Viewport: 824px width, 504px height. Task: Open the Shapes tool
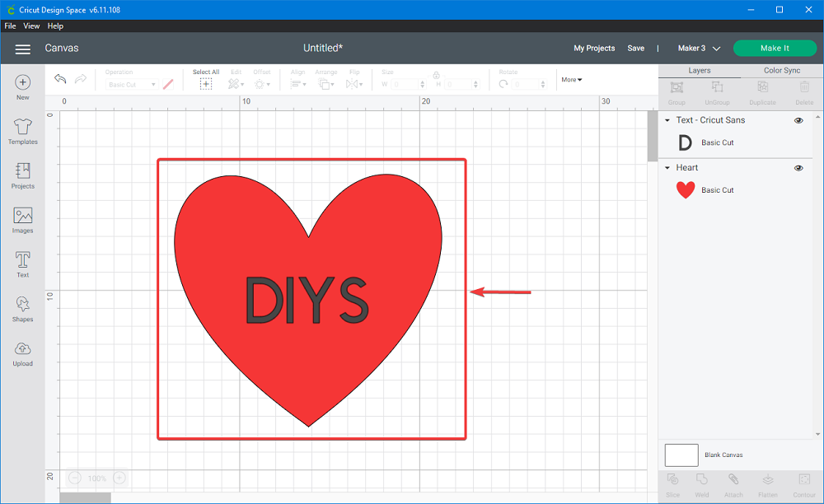[x=22, y=309]
